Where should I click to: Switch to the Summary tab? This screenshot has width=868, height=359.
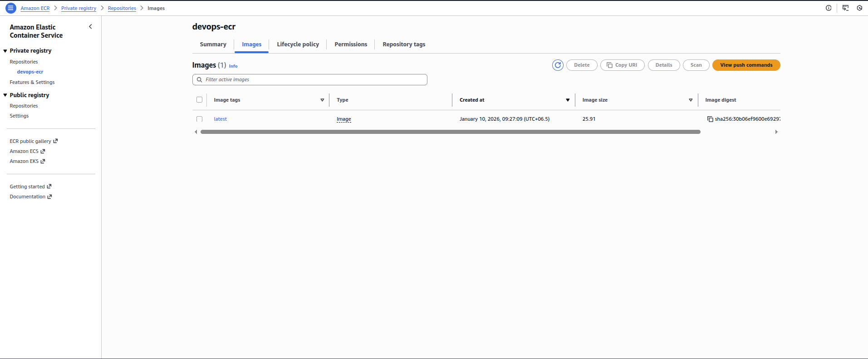(x=213, y=44)
